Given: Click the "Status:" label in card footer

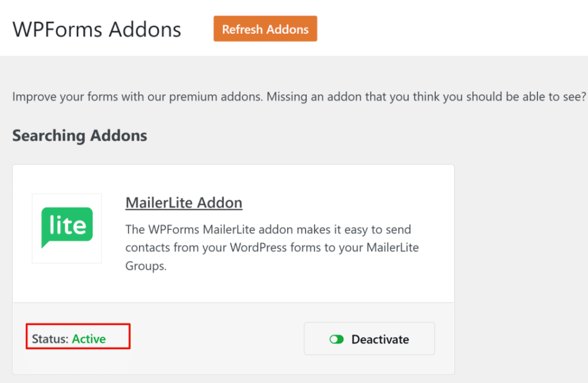Looking at the screenshot, I should pos(51,339).
